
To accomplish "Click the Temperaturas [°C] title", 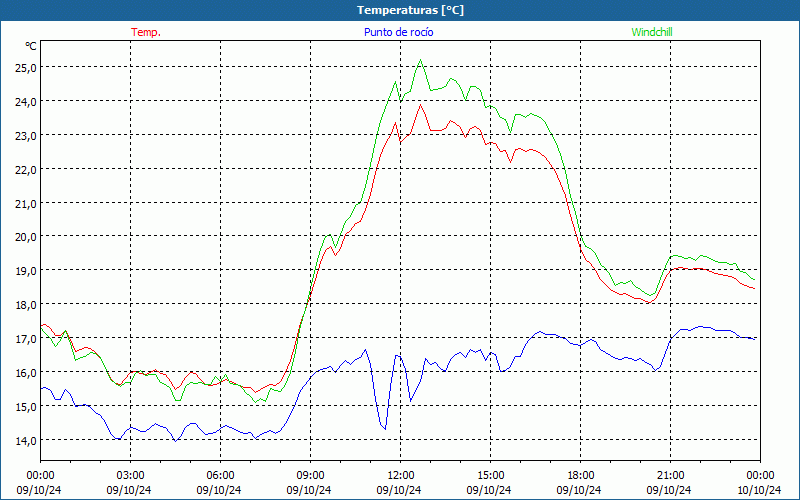I will tap(410, 10).
